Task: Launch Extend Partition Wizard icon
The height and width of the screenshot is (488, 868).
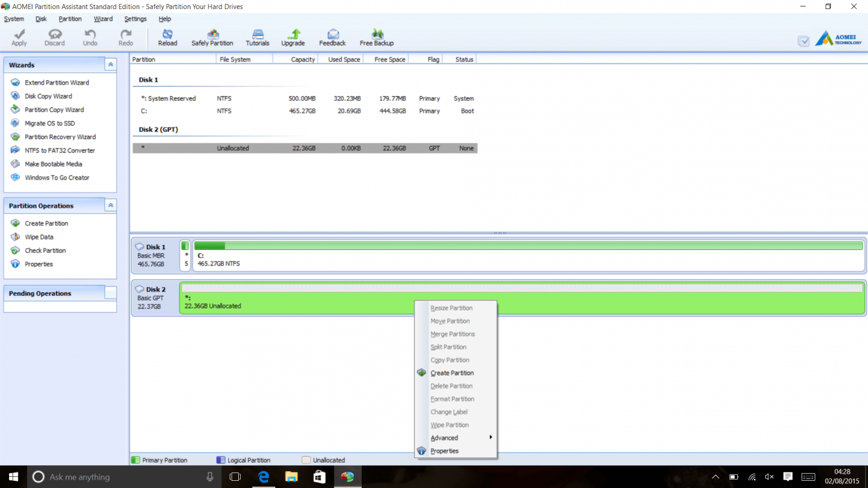Action: click(15, 83)
